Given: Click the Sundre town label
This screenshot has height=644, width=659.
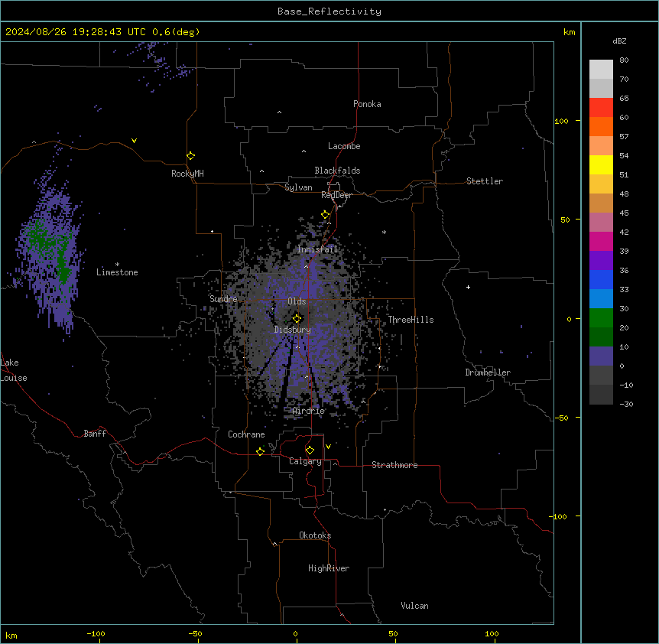Looking at the screenshot, I should point(223,299).
